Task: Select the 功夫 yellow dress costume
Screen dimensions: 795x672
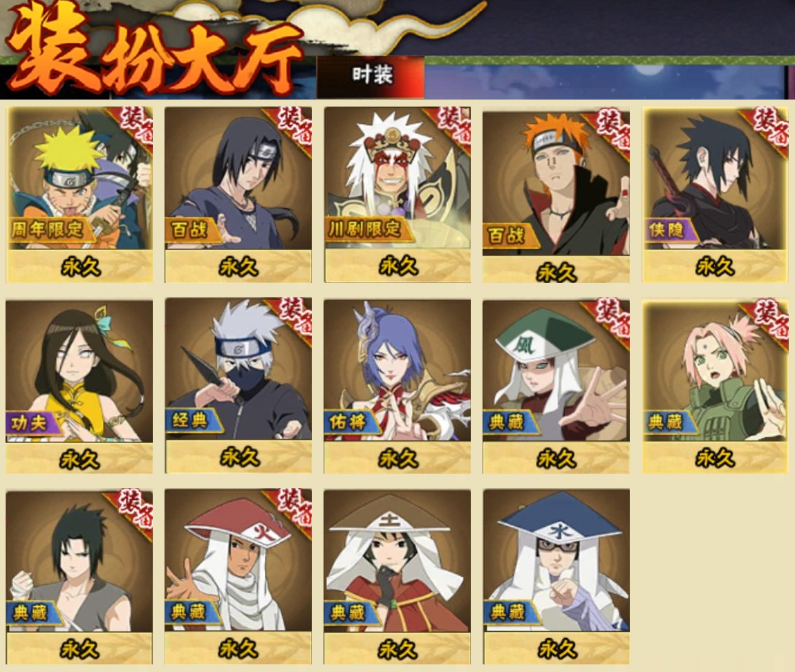Action: point(79,386)
